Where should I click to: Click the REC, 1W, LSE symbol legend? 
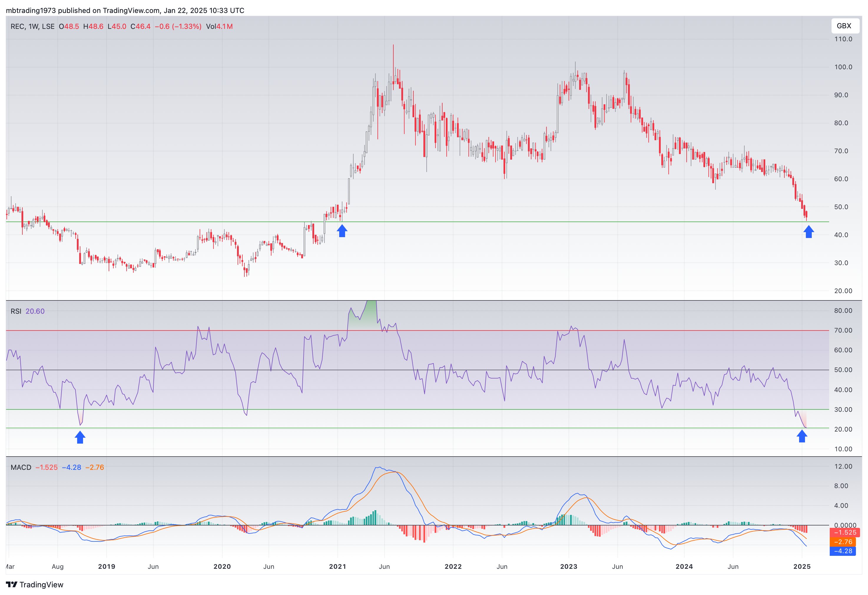[32, 27]
